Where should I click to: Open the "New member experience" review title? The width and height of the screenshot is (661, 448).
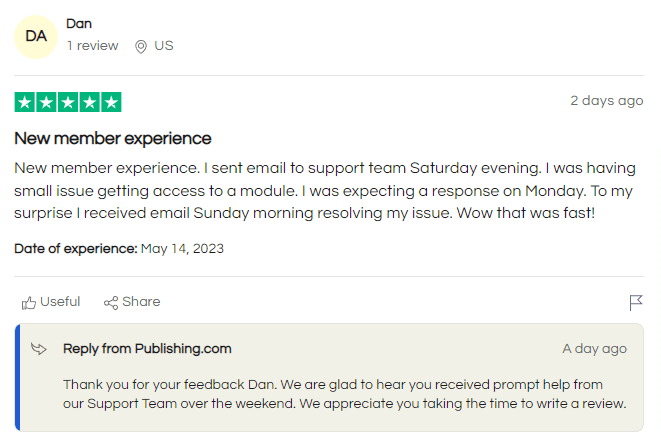(113, 138)
